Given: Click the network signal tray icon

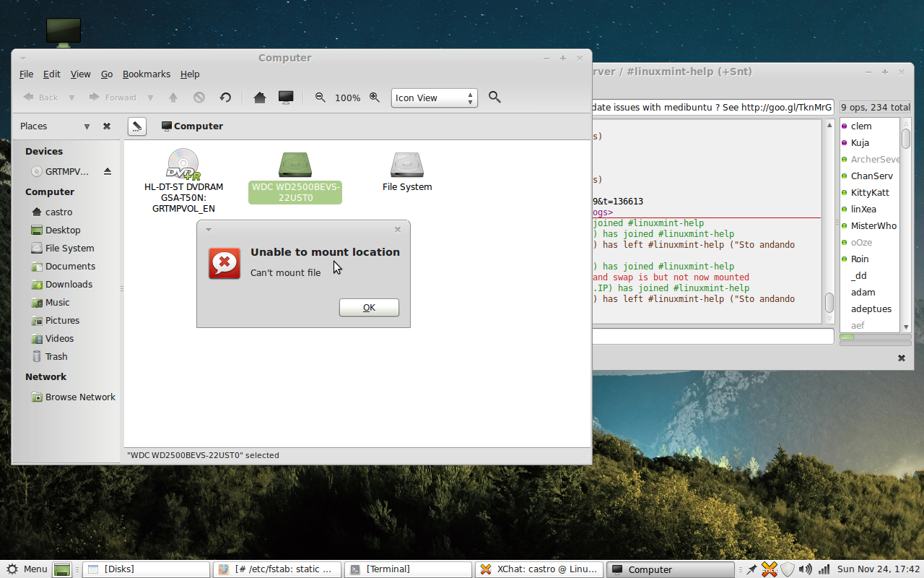Looking at the screenshot, I should (824, 569).
